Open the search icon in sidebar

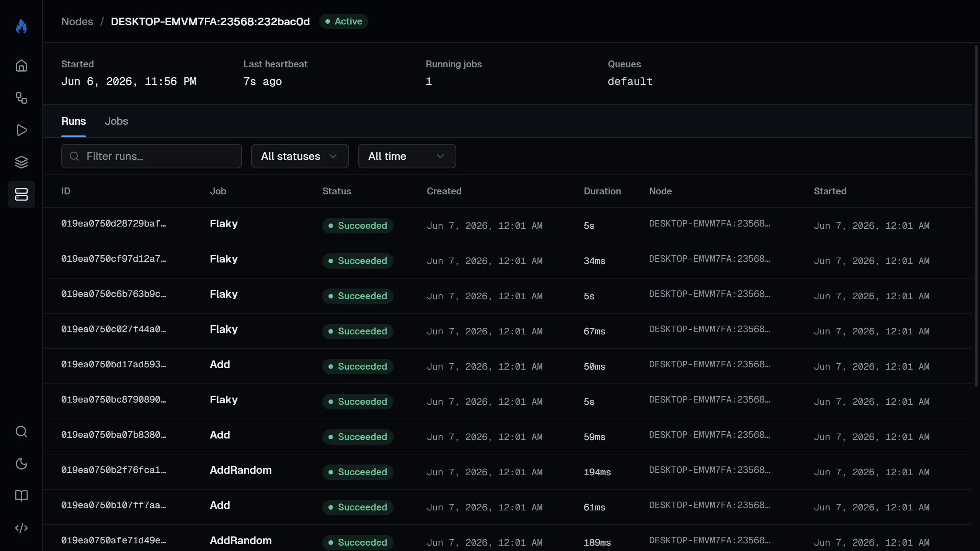point(21,432)
